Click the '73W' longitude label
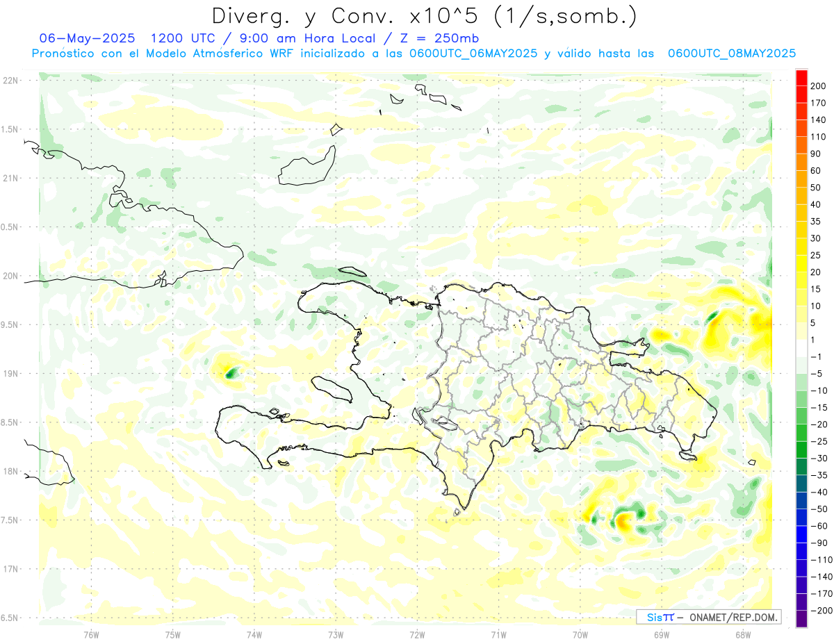 336,634
